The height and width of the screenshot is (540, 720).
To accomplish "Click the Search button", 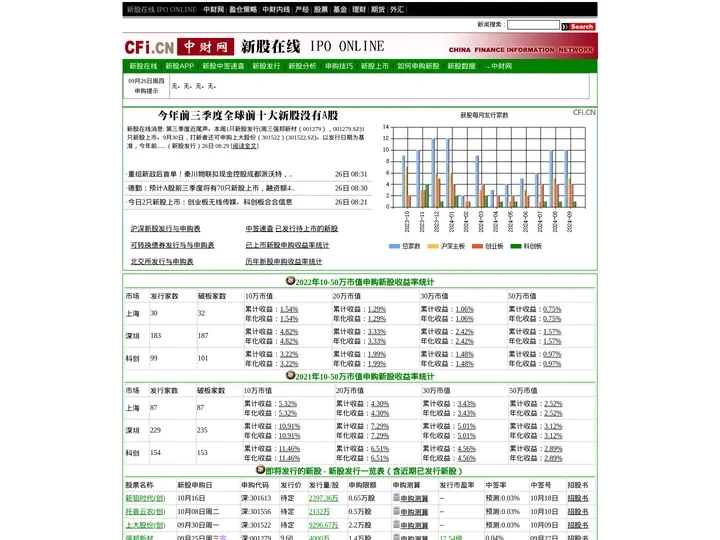I will [x=582, y=27].
